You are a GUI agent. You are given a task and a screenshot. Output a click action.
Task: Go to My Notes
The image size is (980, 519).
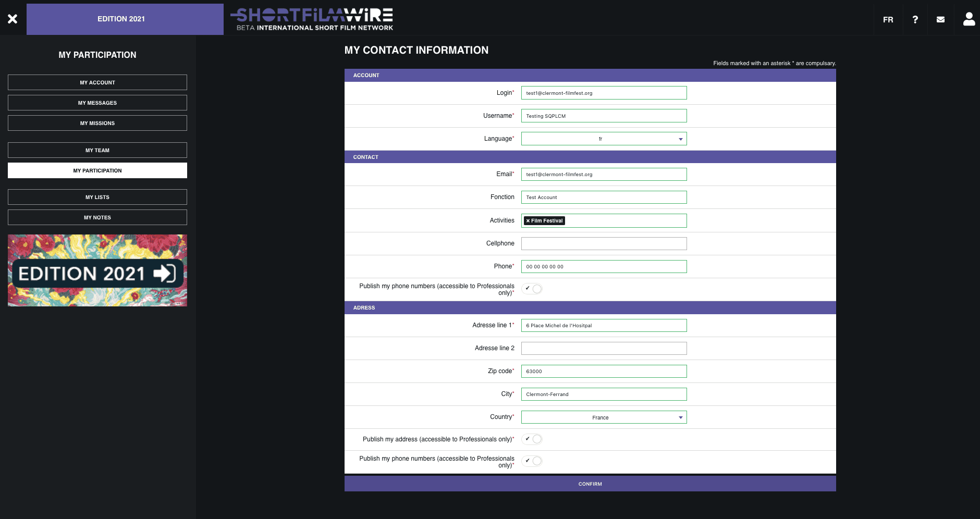pos(97,217)
